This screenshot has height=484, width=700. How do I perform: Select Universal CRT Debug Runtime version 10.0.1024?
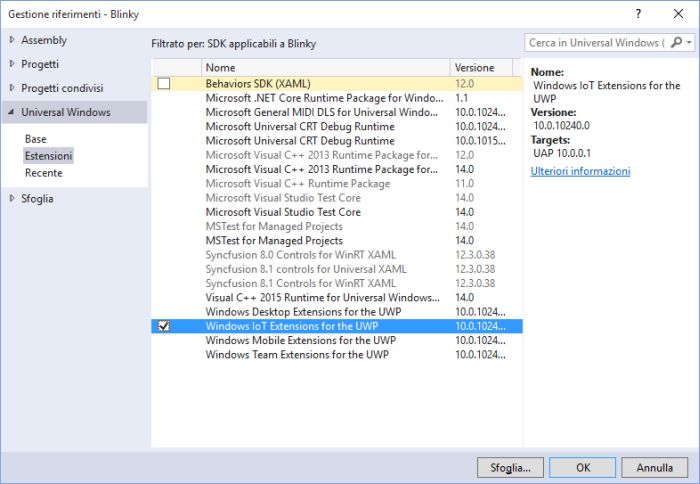point(337,126)
